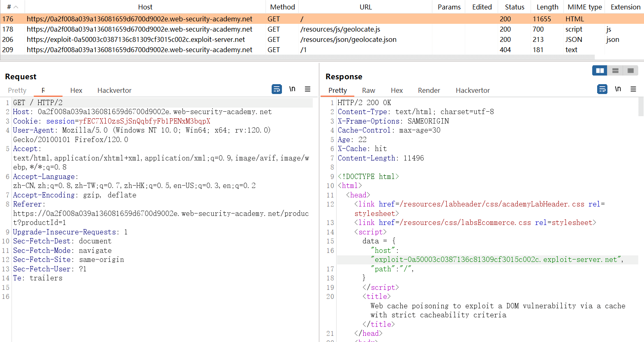
Task: Open Response panel hamburger options menu
Action: [x=633, y=89]
